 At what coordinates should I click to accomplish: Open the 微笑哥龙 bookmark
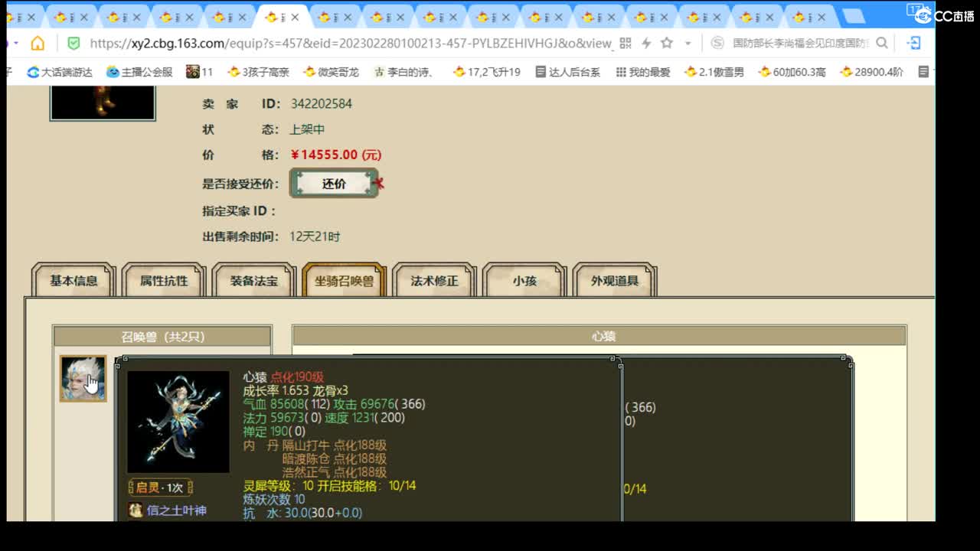(x=332, y=72)
